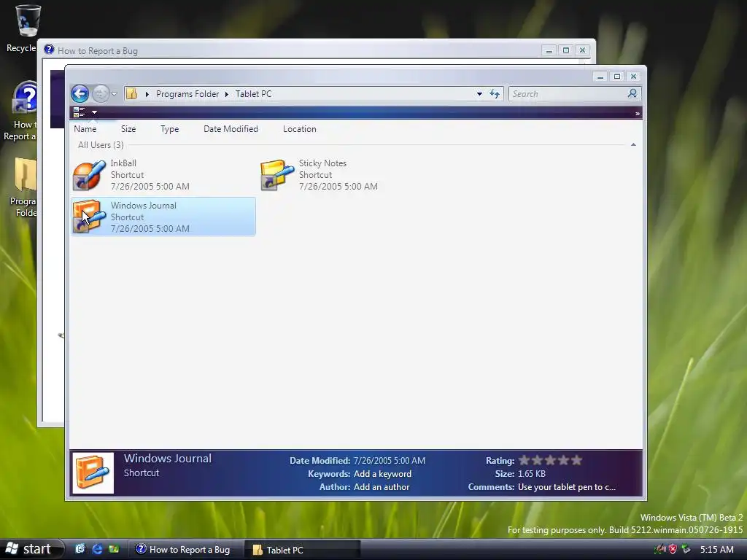The width and height of the screenshot is (747, 560).
Task: Switch to Tablet PC taskbar button
Action: (303, 550)
